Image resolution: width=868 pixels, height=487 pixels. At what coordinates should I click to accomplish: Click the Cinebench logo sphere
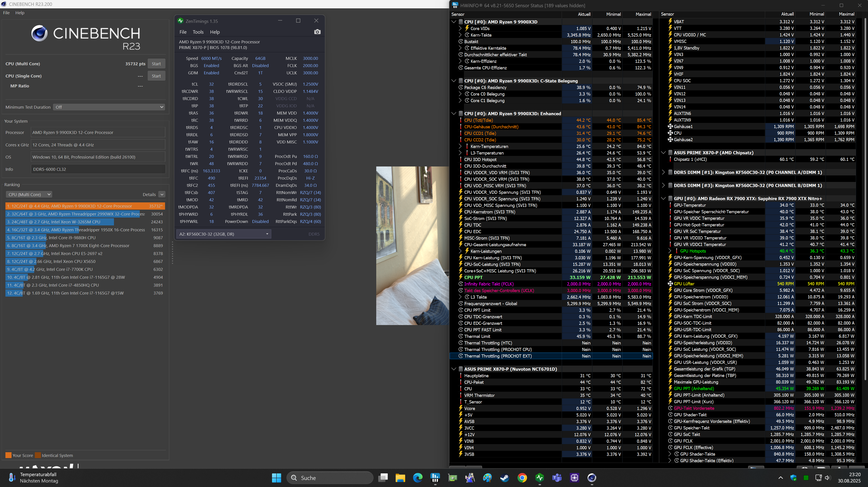point(39,33)
